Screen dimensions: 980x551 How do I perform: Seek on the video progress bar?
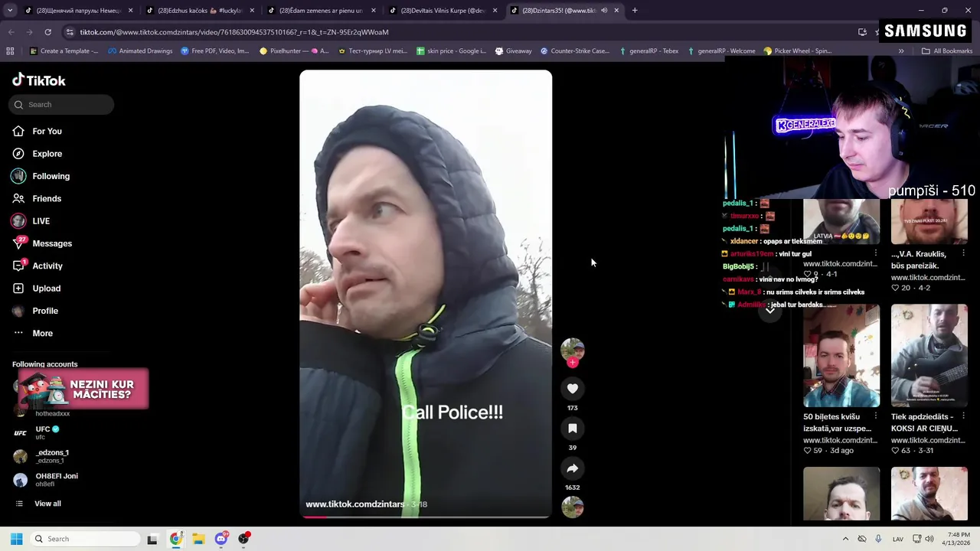click(426, 517)
